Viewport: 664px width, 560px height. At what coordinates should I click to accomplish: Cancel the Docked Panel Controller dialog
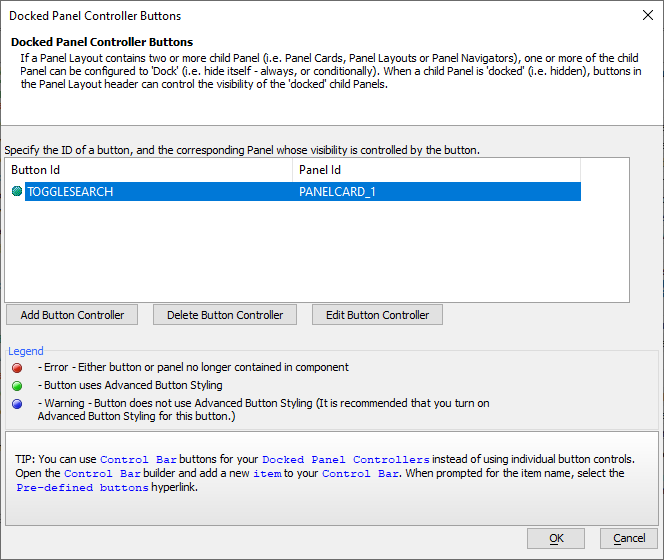pos(629,538)
